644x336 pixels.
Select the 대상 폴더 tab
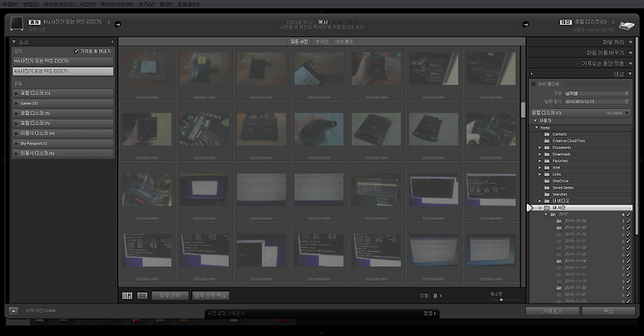[344, 42]
